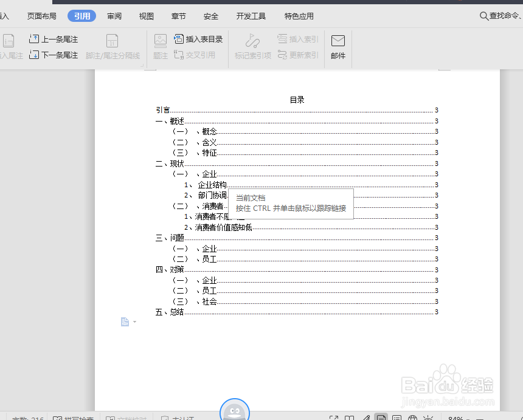Activate full screen view from the status bar
Screen dimensions: 523x420
333,417
